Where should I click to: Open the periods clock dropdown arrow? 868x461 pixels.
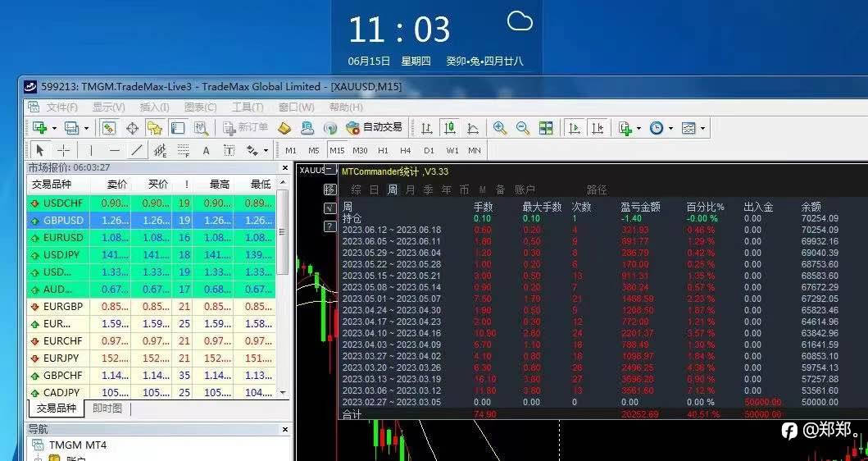(671, 129)
